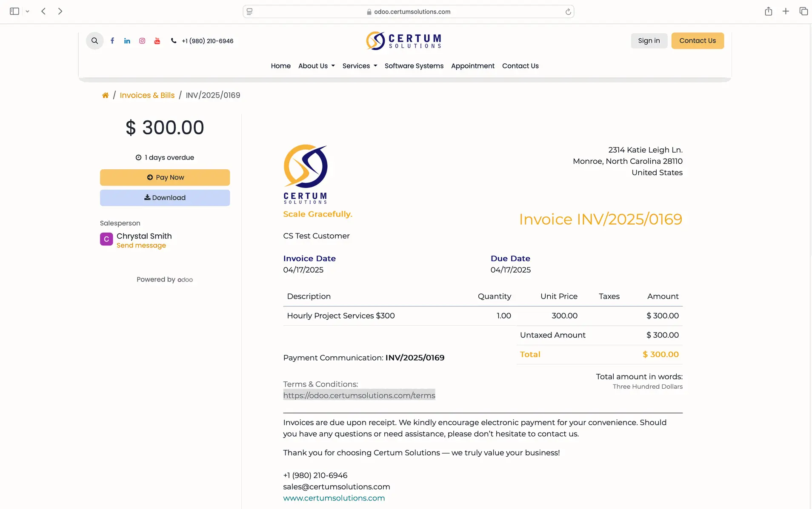Expand the About Us dropdown menu
This screenshot has width=812, height=509.
(317, 66)
